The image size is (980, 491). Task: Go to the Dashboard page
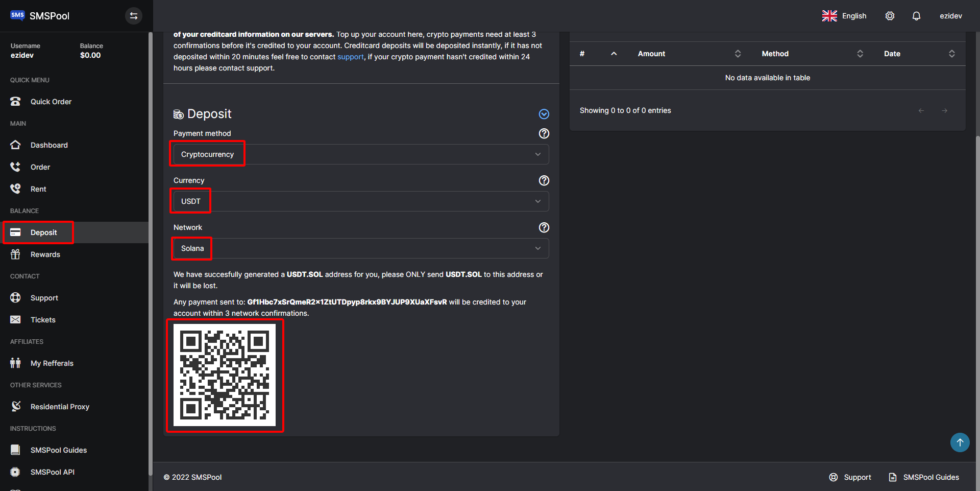(x=49, y=145)
